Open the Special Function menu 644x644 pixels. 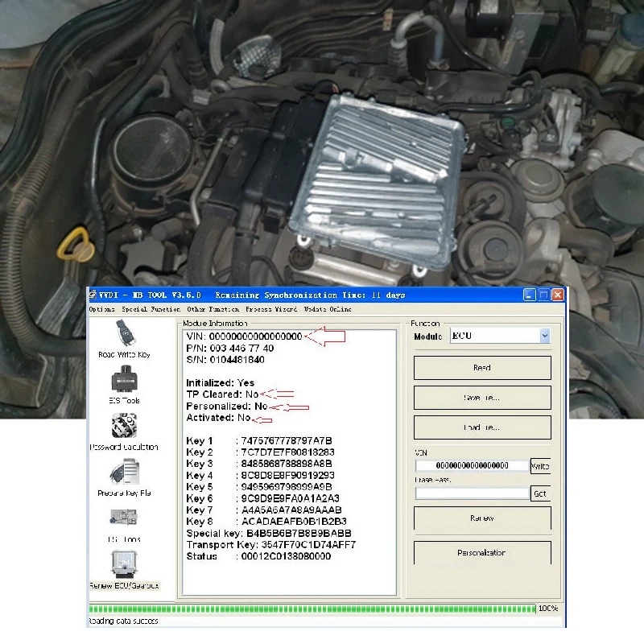click(151, 309)
